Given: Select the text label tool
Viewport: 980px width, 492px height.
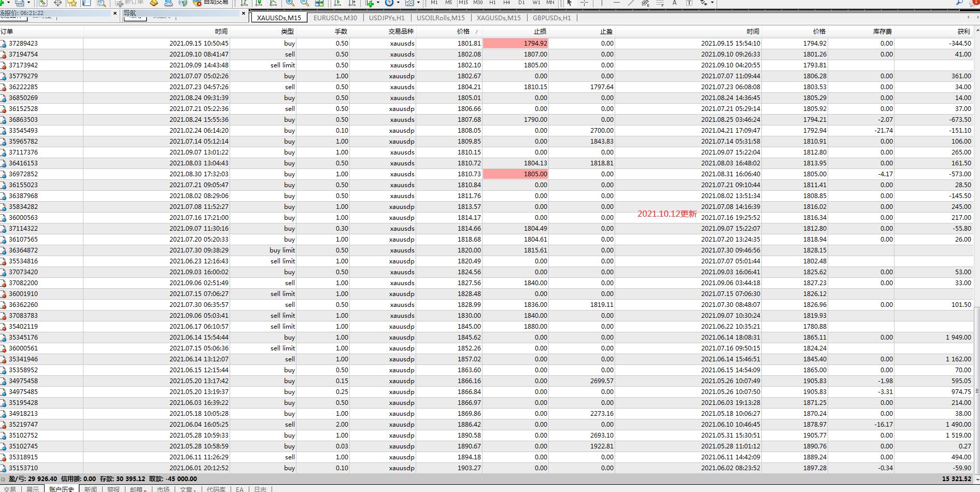Looking at the screenshot, I should (x=689, y=3).
